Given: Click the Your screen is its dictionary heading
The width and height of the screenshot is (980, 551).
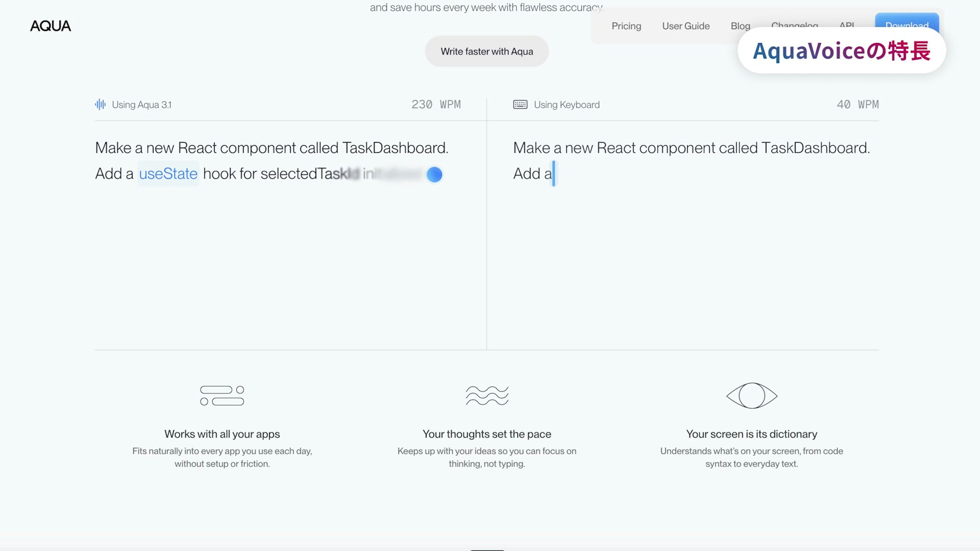Looking at the screenshot, I should coord(751,434).
